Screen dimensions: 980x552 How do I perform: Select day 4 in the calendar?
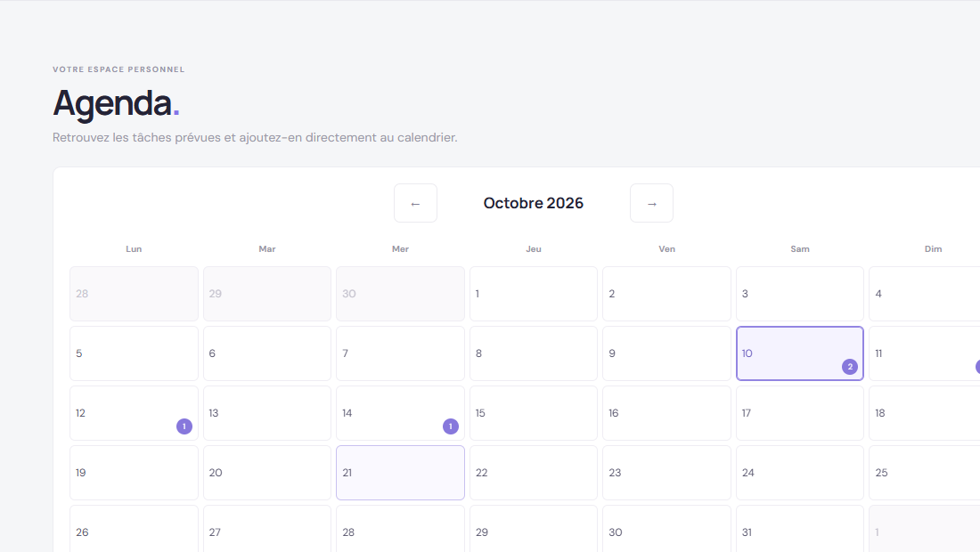click(x=925, y=294)
